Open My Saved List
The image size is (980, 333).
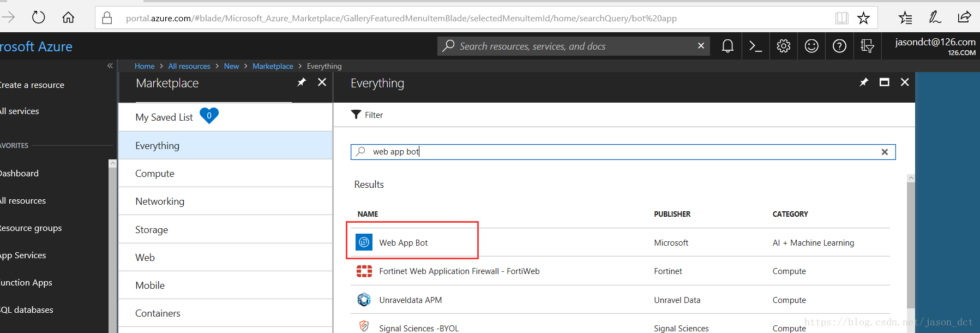point(164,117)
